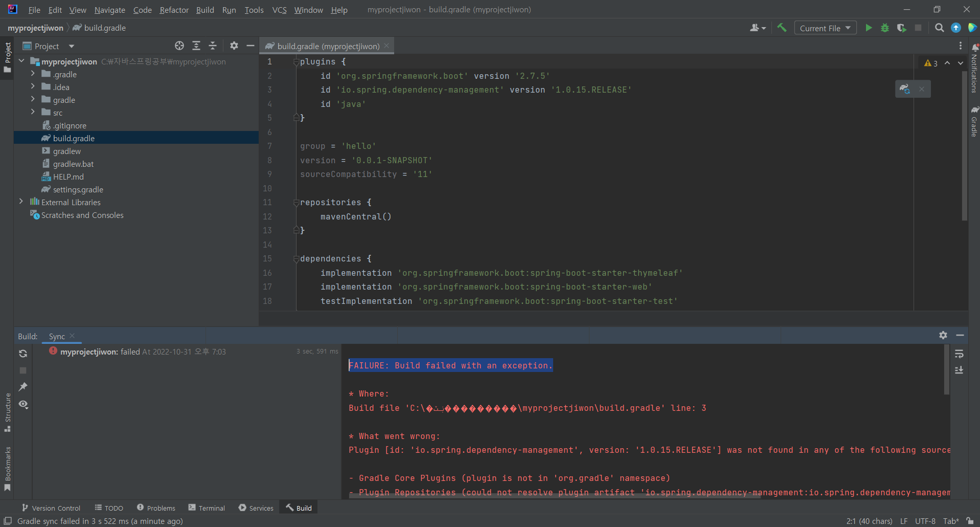Viewport: 980px width, 527px height.
Task: Select settings.gradle file
Action: point(78,189)
